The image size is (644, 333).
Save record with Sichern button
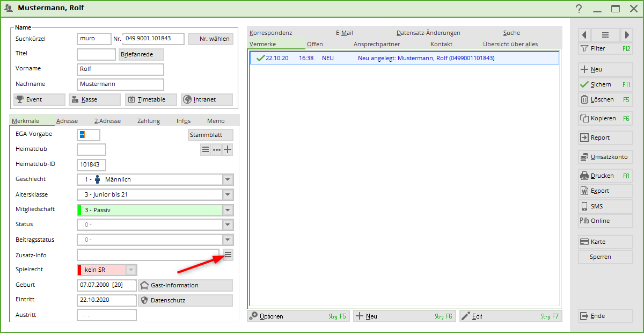[605, 84]
